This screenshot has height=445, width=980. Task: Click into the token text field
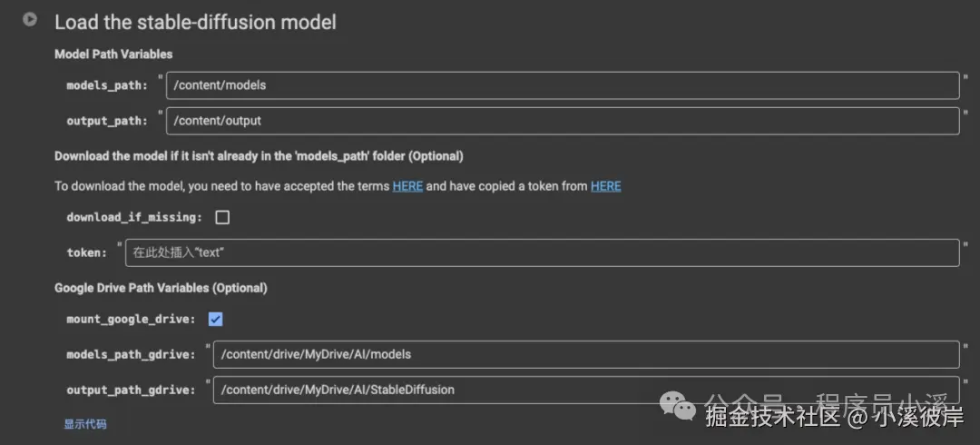pos(542,252)
